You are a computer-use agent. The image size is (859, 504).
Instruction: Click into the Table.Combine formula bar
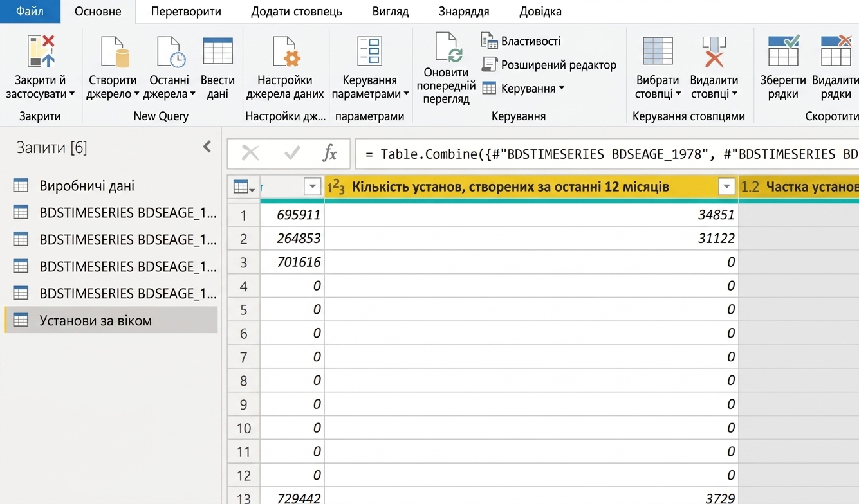click(607, 154)
